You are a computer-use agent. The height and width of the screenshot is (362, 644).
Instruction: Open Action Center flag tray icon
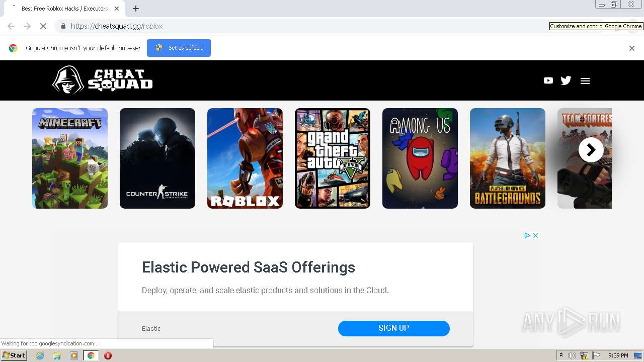pyautogui.click(x=596, y=355)
